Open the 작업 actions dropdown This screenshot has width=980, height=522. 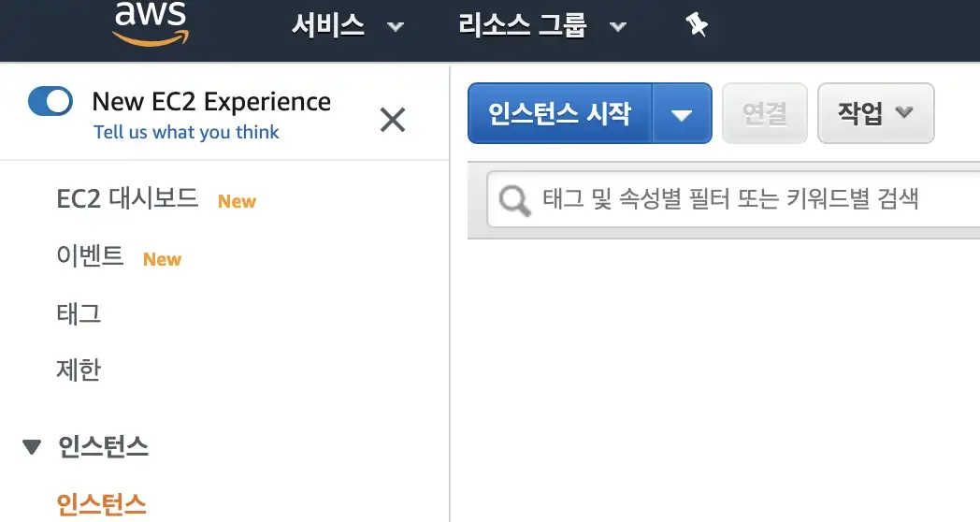click(875, 113)
